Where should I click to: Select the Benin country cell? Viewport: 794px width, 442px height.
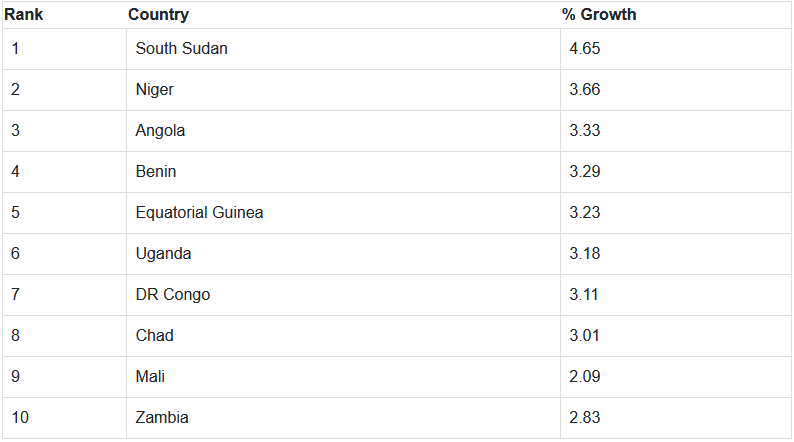156,172
